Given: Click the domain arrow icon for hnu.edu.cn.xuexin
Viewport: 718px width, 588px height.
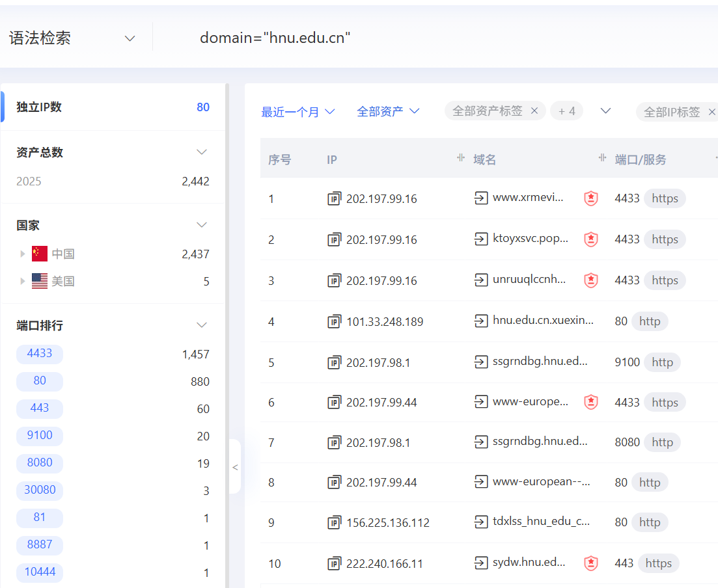Looking at the screenshot, I should (x=481, y=321).
